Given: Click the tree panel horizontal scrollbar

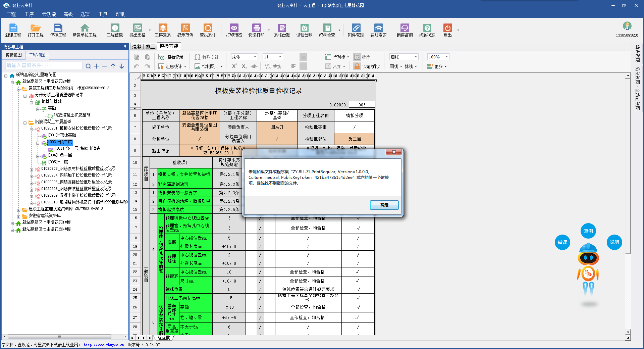Looking at the screenshot, I should pyautogui.click(x=60, y=337).
